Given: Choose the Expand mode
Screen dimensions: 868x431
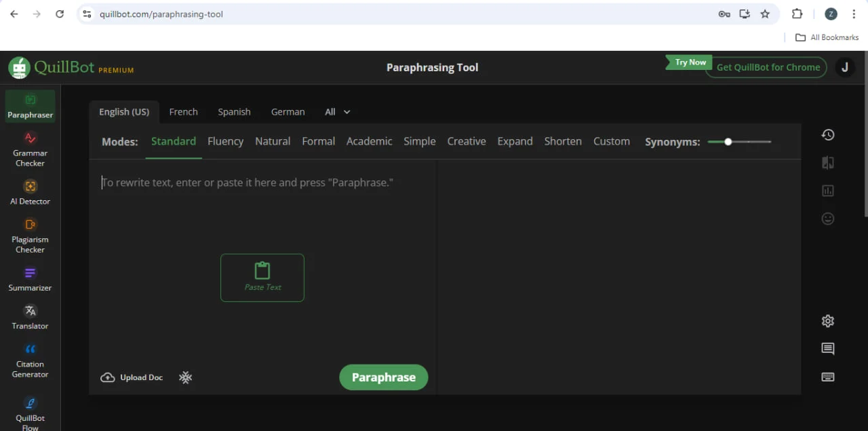Looking at the screenshot, I should pos(515,141).
